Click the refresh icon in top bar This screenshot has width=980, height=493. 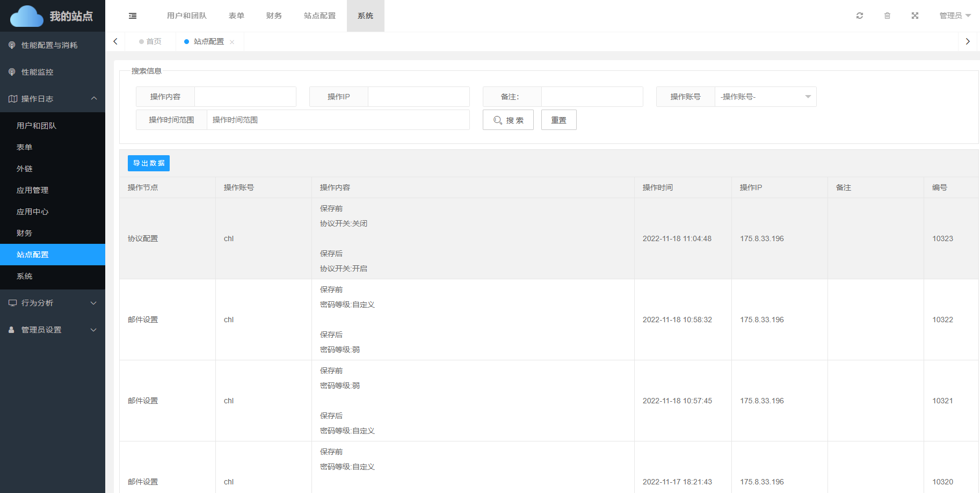[860, 16]
